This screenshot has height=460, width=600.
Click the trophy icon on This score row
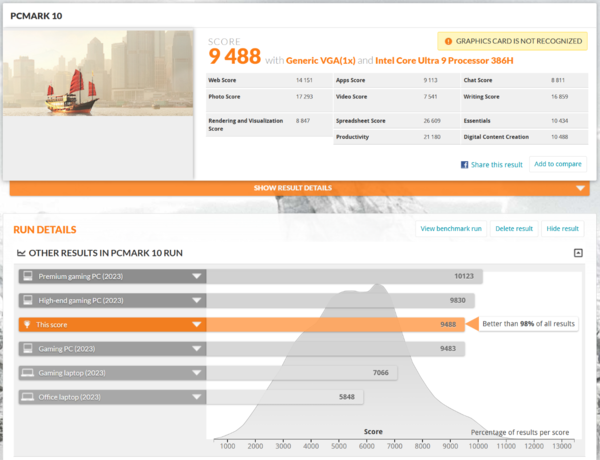pos(27,325)
